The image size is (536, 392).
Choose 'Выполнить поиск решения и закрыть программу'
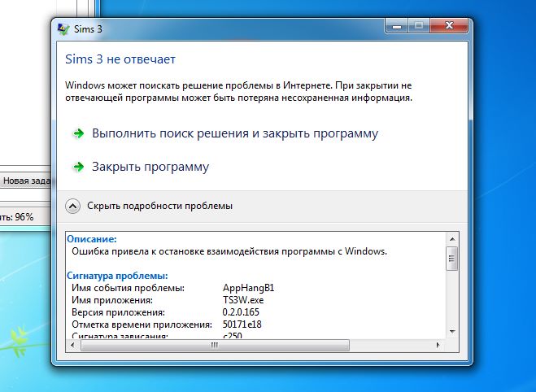tap(235, 133)
